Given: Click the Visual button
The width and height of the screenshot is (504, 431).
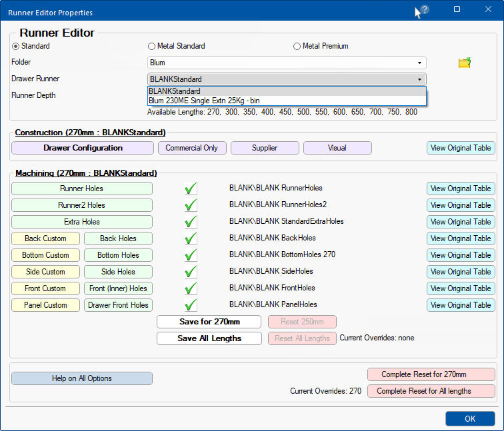Looking at the screenshot, I should 337,148.
